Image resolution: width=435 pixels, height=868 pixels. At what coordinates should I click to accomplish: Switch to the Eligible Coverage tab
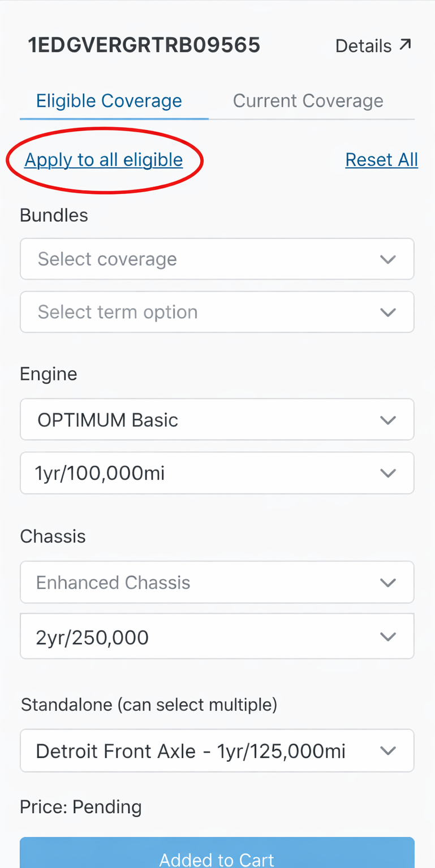[x=109, y=101]
